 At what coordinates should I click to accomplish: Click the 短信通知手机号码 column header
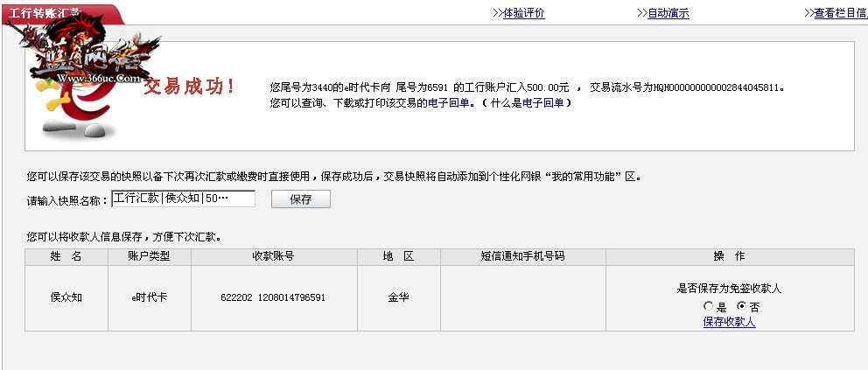522,256
